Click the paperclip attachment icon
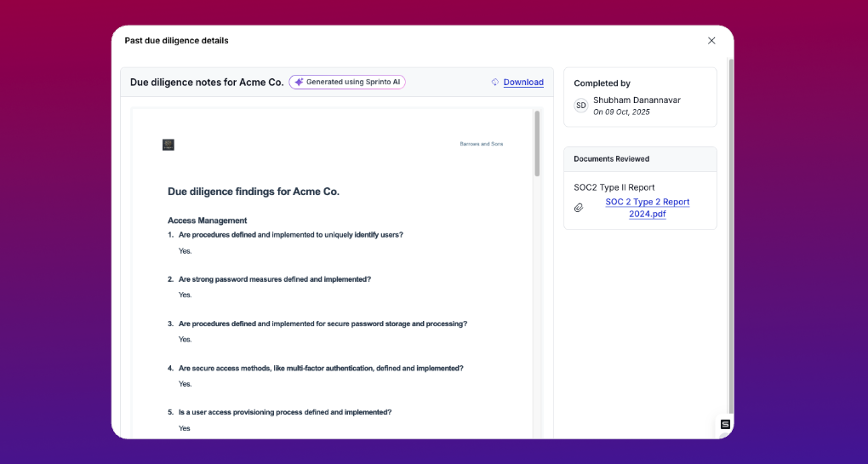868x464 pixels. [579, 208]
